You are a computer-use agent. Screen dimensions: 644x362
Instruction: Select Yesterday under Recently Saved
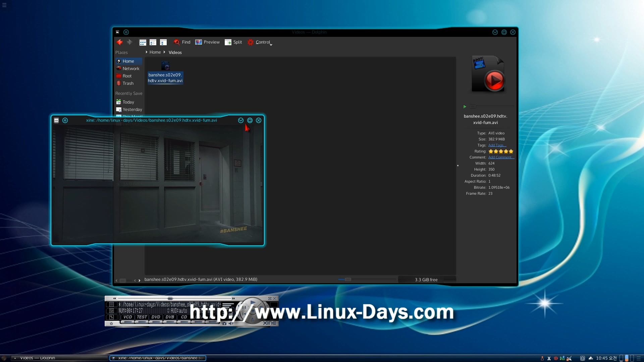(129, 110)
